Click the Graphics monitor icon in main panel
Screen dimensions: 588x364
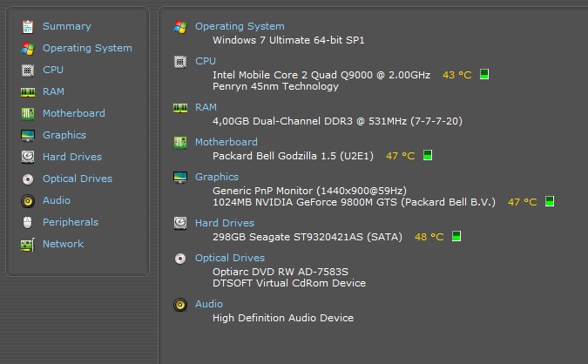[x=180, y=178]
